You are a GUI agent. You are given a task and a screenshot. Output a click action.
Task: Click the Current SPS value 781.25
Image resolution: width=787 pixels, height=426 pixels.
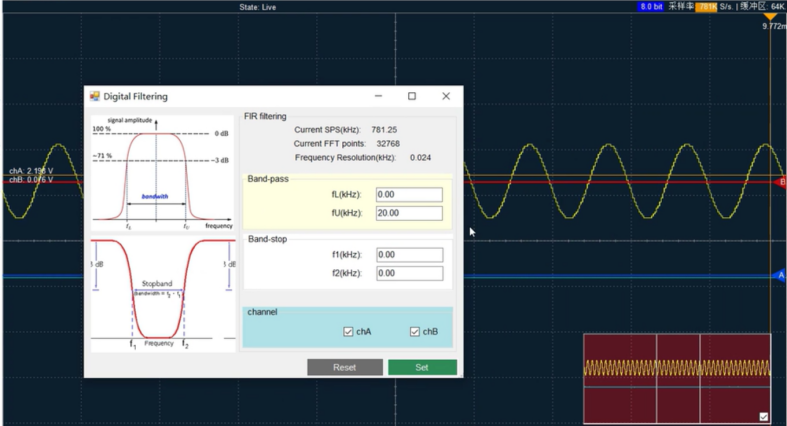tap(384, 130)
